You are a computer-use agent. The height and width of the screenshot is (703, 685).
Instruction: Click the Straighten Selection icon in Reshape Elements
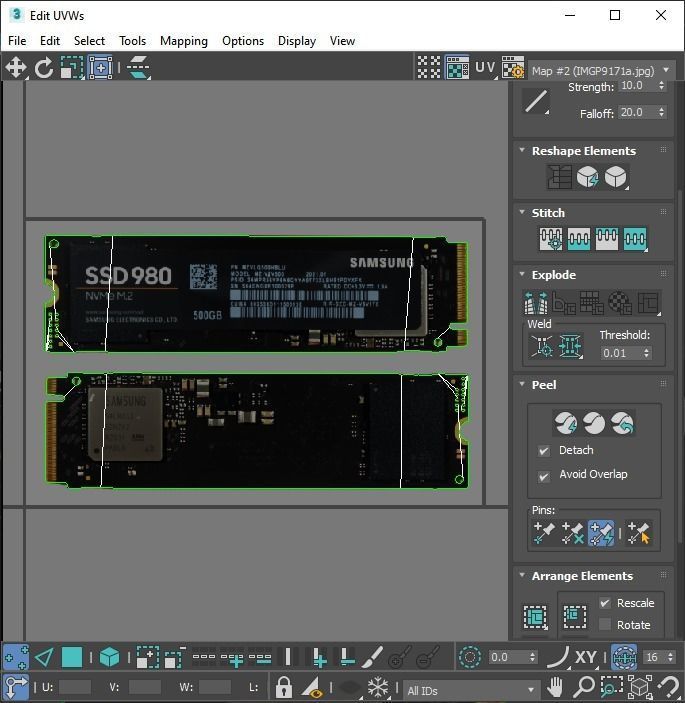coord(559,177)
